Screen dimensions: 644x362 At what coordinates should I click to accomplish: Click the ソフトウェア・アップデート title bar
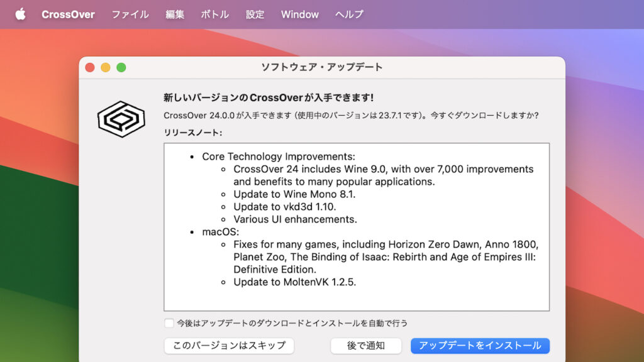click(321, 65)
